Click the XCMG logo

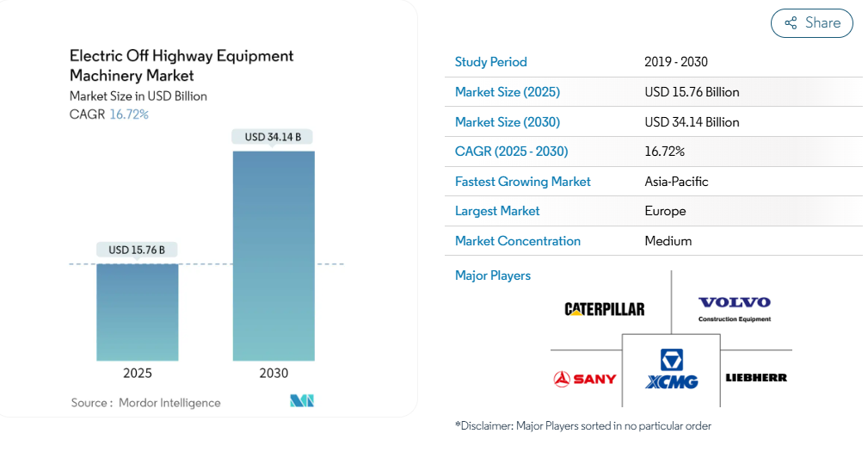[x=671, y=369]
